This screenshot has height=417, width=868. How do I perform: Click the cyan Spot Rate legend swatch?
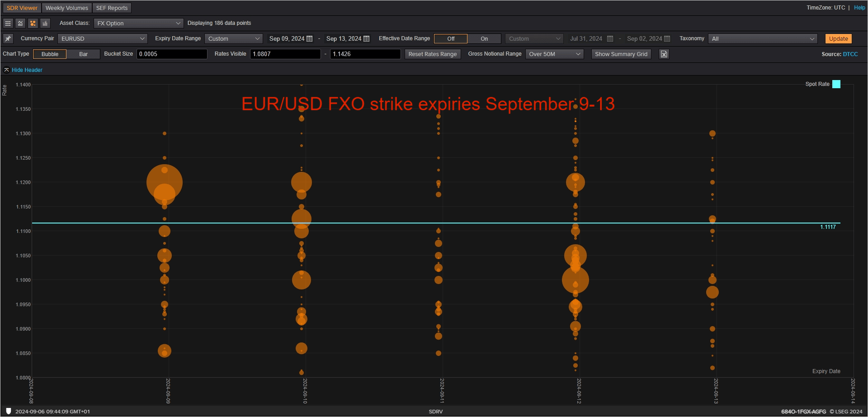[836, 84]
